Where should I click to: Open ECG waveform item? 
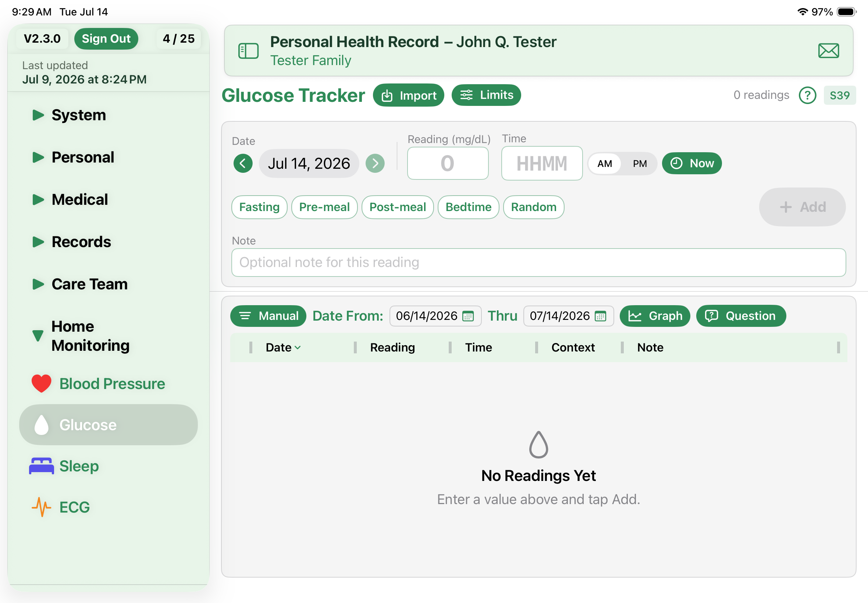click(x=108, y=507)
